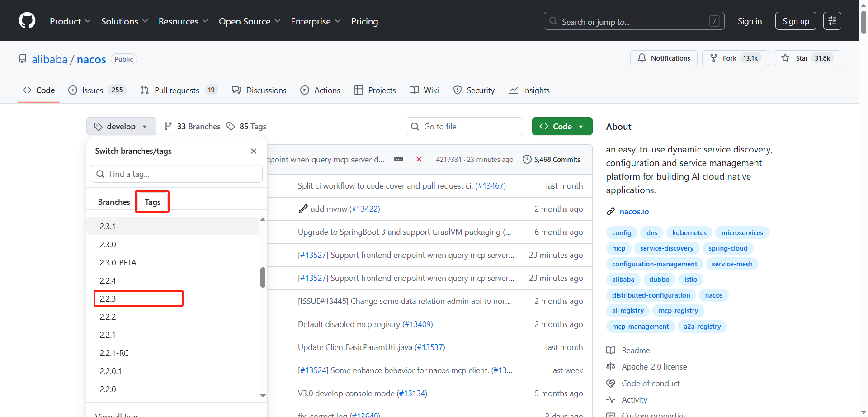Viewport: 868px width, 417px height.
Task: Open the nacos.io link chain icon
Action: [x=611, y=211]
